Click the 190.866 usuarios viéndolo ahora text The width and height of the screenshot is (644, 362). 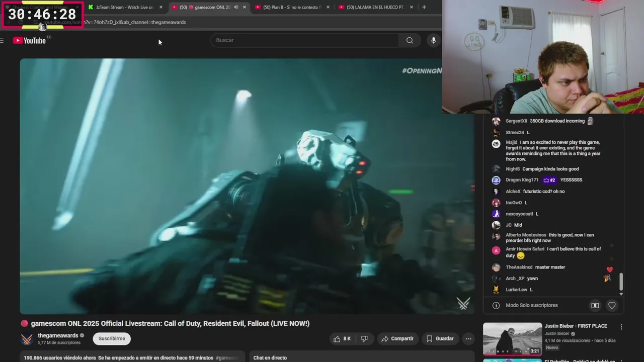coord(60,358)
